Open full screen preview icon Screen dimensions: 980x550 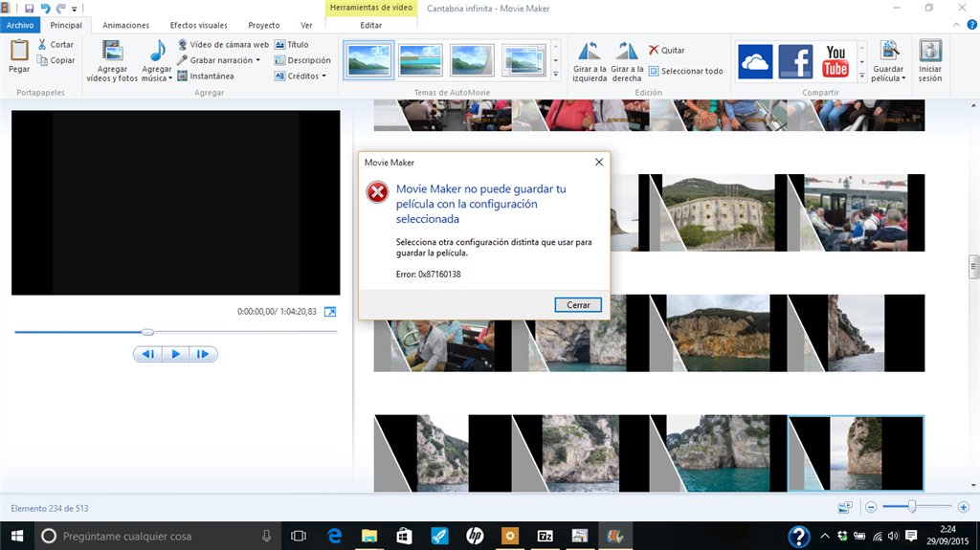pos(330,311)
